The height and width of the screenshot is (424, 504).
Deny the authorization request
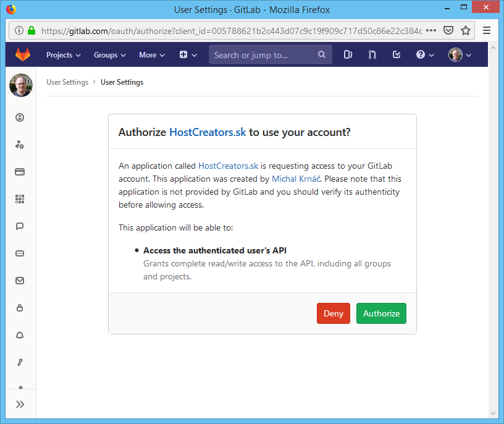click(x=334, y=313)
